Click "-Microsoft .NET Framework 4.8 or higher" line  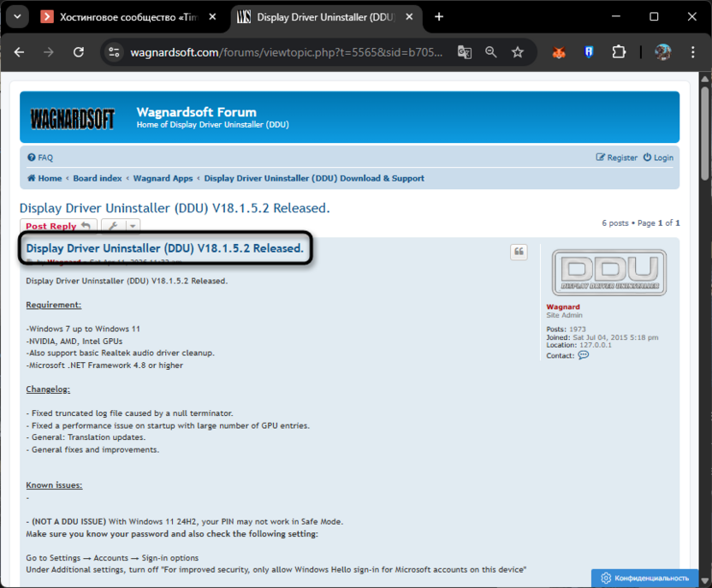(104, 365)
